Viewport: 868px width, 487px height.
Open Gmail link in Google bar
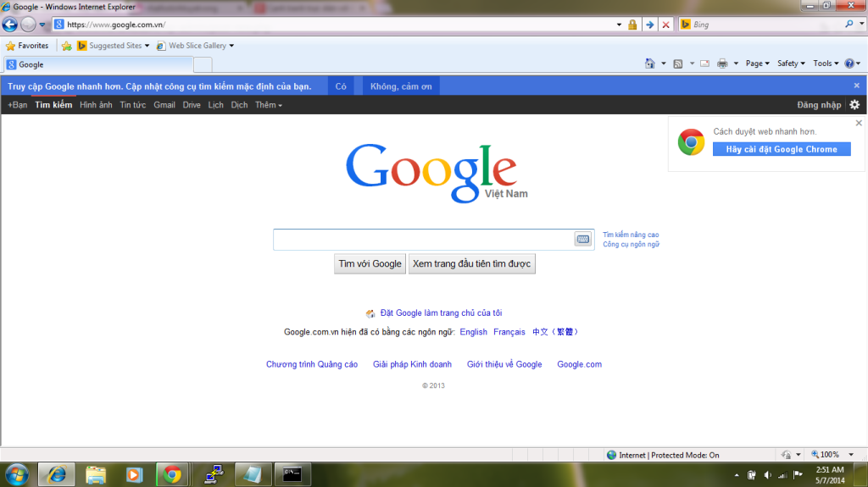(164, 104)
